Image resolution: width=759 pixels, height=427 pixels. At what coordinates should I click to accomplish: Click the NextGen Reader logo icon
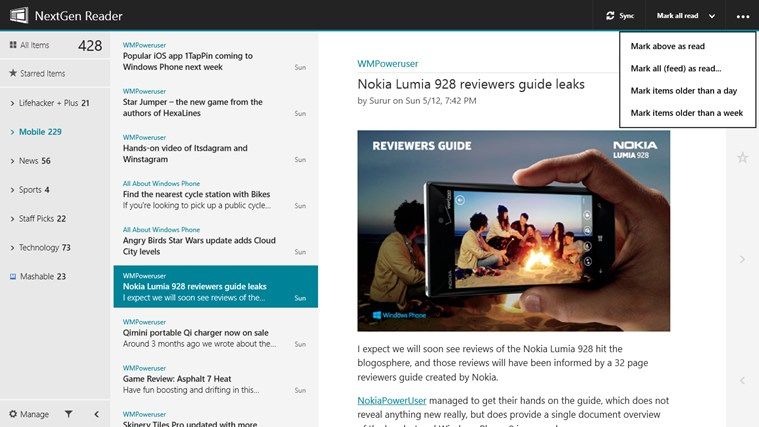pos(19,15)
